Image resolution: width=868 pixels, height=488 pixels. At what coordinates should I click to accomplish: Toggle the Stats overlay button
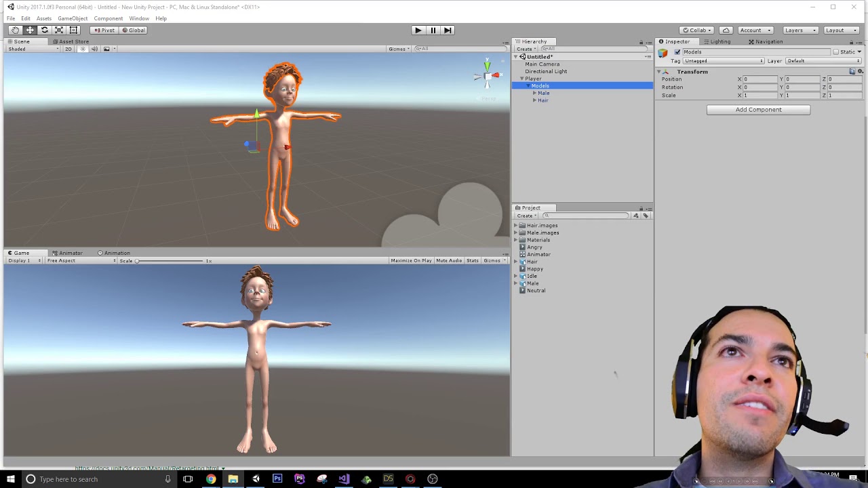tap(473, 260)
